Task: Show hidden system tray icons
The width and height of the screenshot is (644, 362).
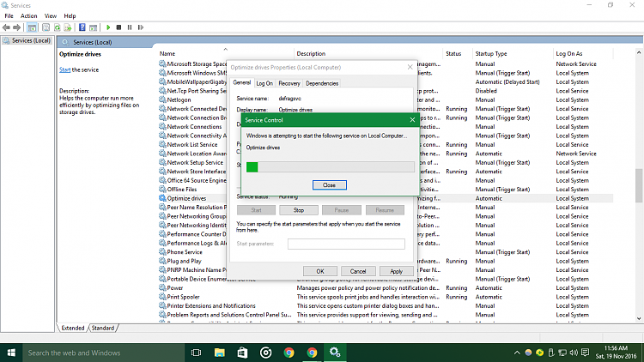Action: 517,353
